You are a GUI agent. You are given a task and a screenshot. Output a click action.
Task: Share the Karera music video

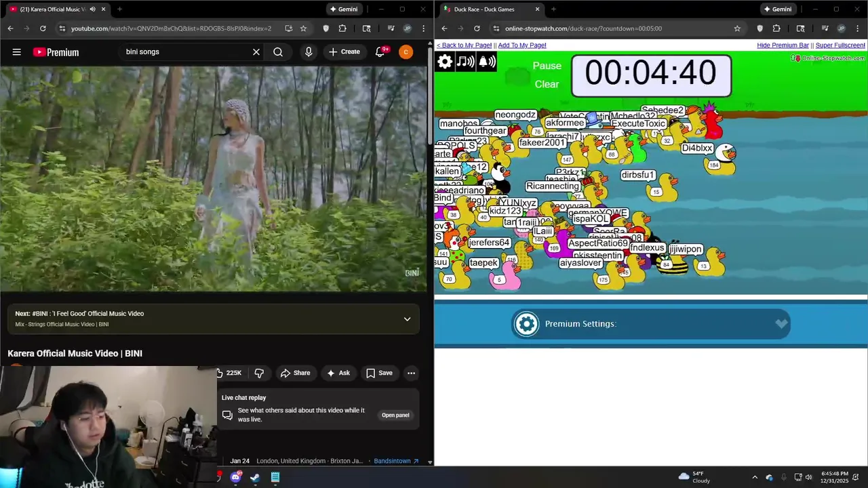tap(295, 373)
